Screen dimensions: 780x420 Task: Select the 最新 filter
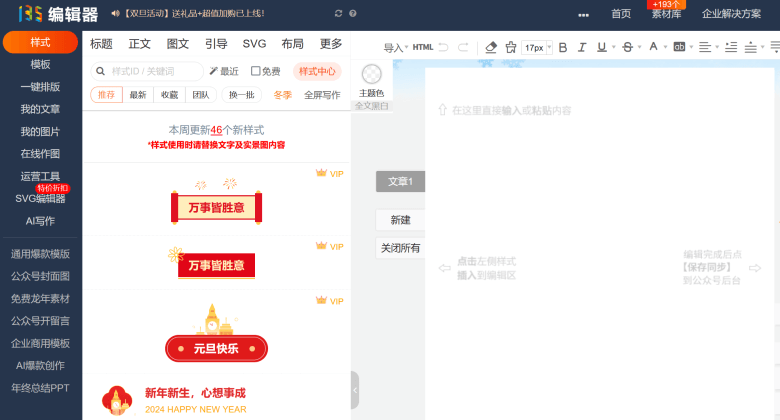click(x=138, y=95)
